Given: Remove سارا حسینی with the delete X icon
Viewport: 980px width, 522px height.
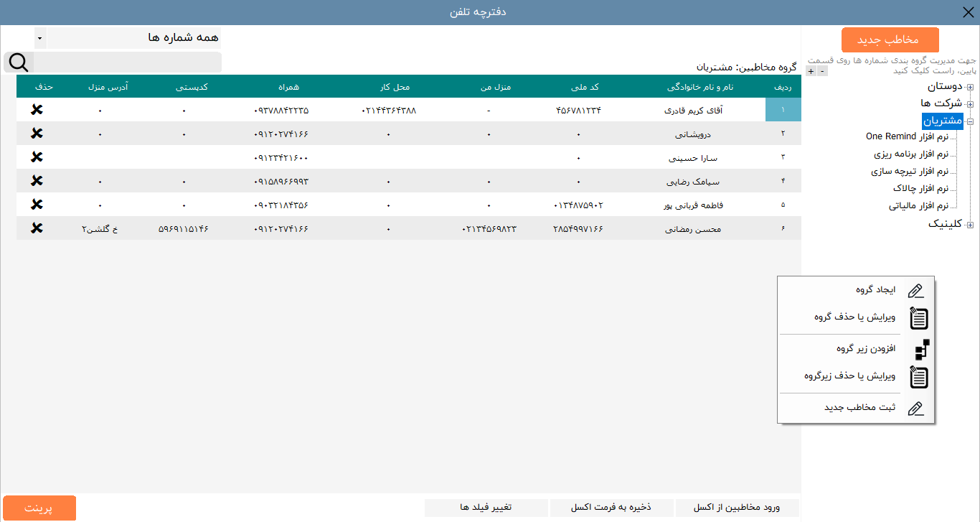Looking at the screenshot, I should pos(38,157).
